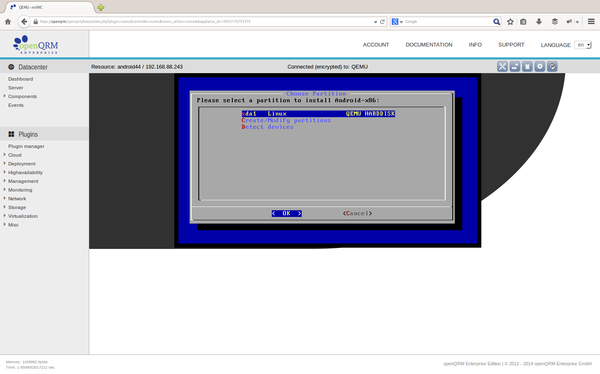Viewport: 600px width, 374px height.
Task: Open the browser hamburger menu
Action: tap(591, 22)
